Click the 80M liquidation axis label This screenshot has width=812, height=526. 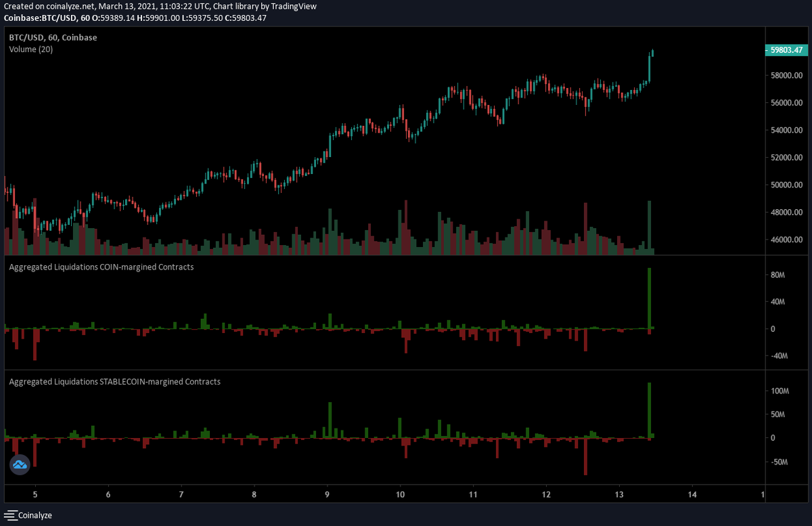click(777, 276)
